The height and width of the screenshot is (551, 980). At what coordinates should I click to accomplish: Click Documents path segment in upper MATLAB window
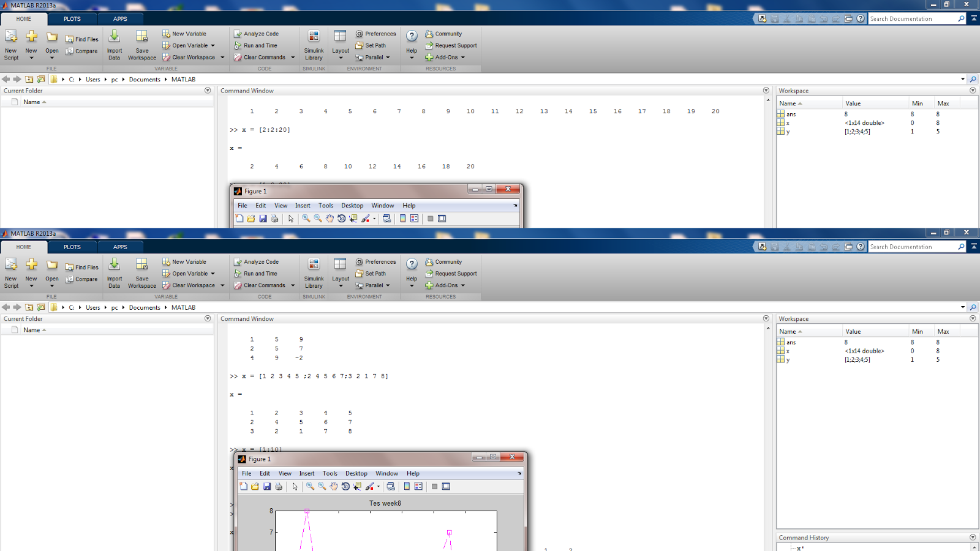[145, 79]
